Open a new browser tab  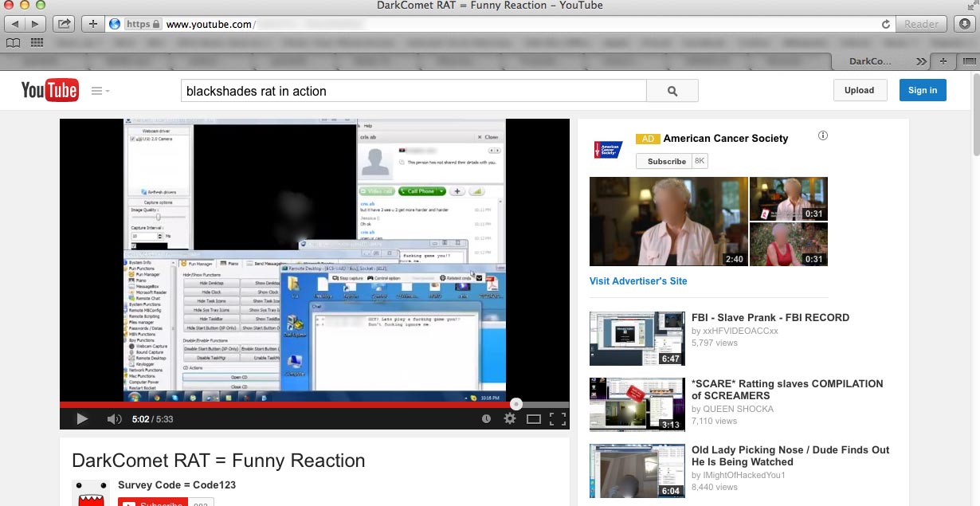pos(943,61)
